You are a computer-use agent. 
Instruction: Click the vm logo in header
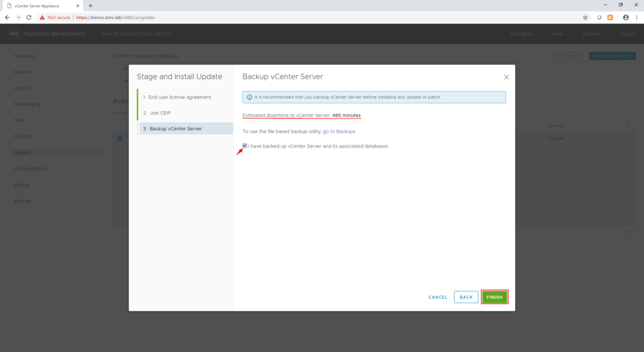coord(14,34)
